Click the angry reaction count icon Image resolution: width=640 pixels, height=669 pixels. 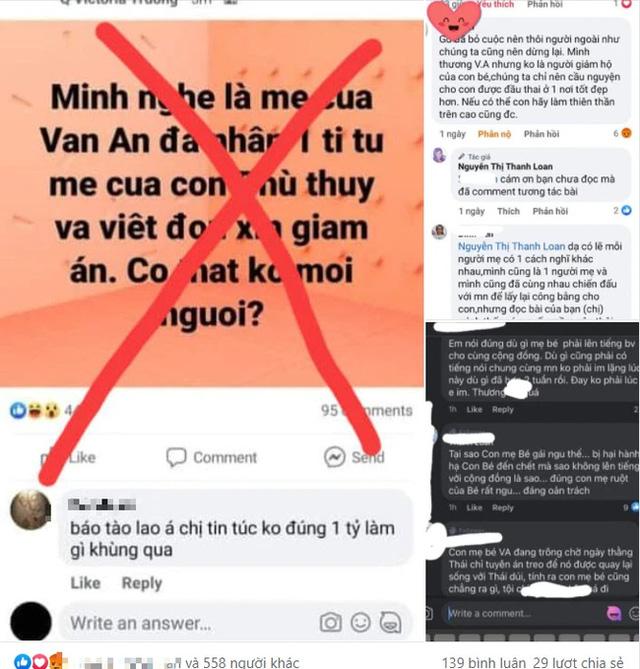pyautogui.click(x=626, y=133)
